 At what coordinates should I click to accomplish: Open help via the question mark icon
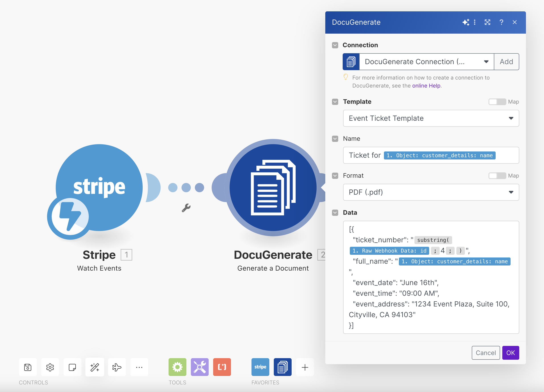[501, 22]
